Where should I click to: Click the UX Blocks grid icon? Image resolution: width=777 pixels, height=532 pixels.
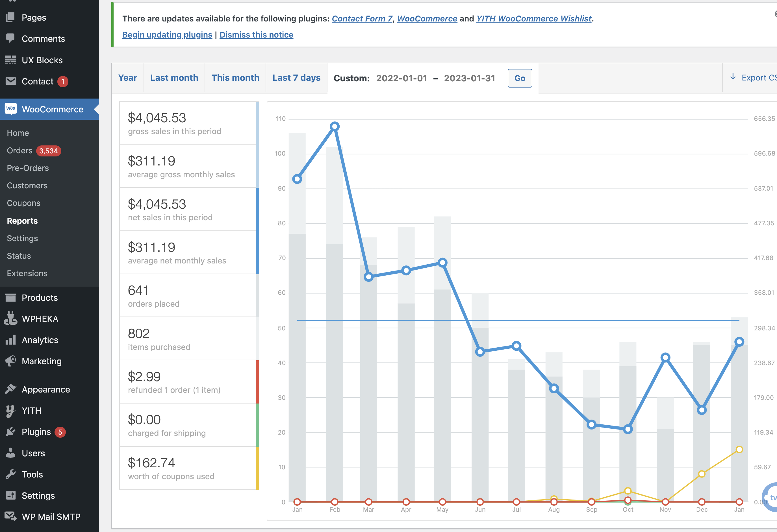11,60
